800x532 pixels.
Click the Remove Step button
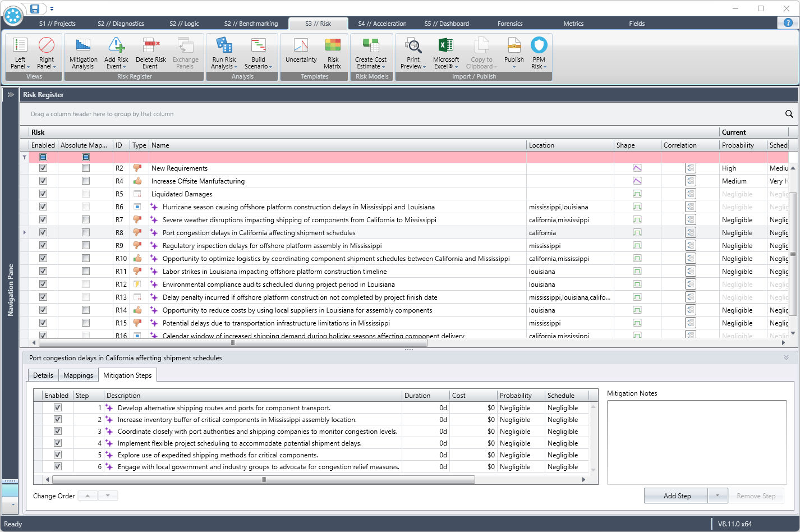[x=757, y=496]
